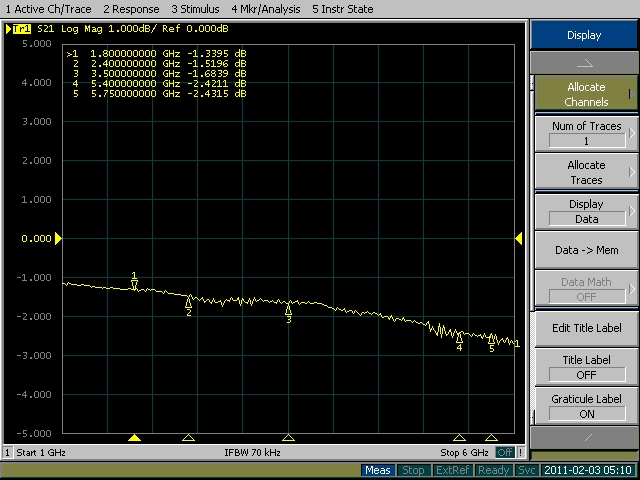Select marker 1 readout 1.8 GHz row
This screenshot has height=480, width=640.
pos(157,54)
